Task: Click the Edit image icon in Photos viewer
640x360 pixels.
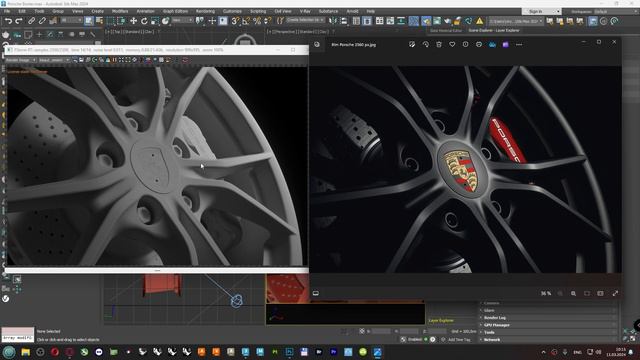Action: [412, 44]
